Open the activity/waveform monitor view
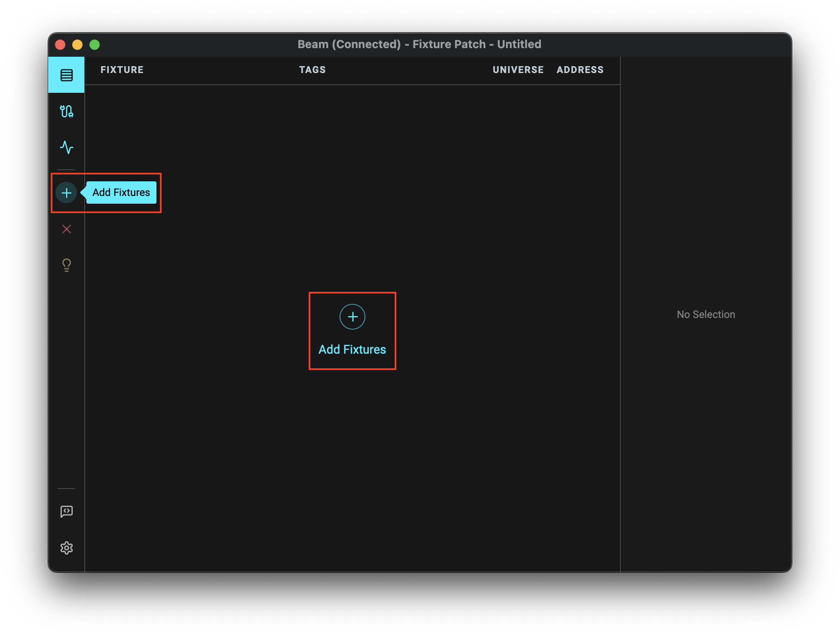This screenshot has width=840, height=636. point(67,147)
